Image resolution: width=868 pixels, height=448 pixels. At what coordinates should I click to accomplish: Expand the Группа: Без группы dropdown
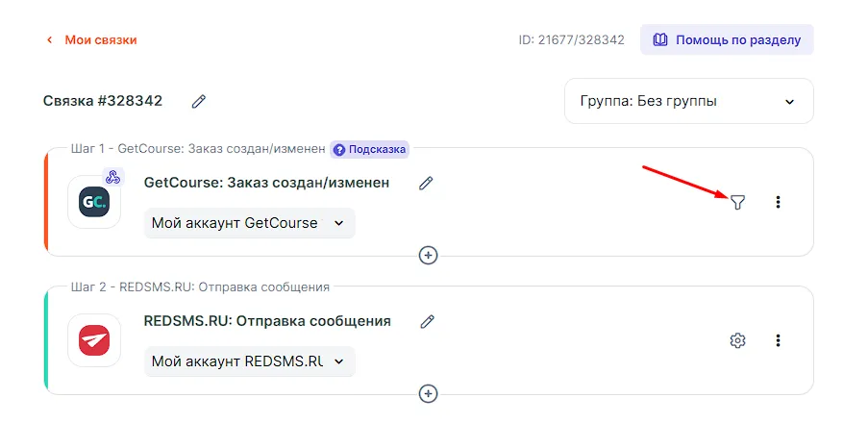688,101
